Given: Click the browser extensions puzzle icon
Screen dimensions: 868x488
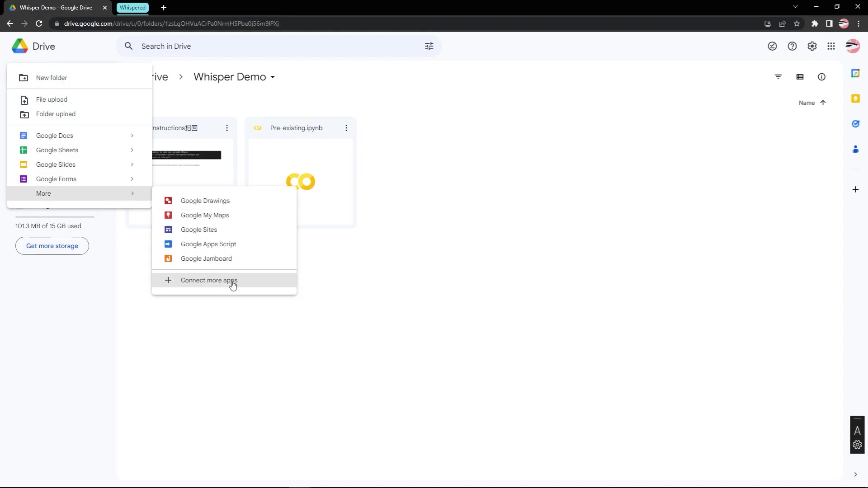Looking at the screenshot, I should [815, 23].
